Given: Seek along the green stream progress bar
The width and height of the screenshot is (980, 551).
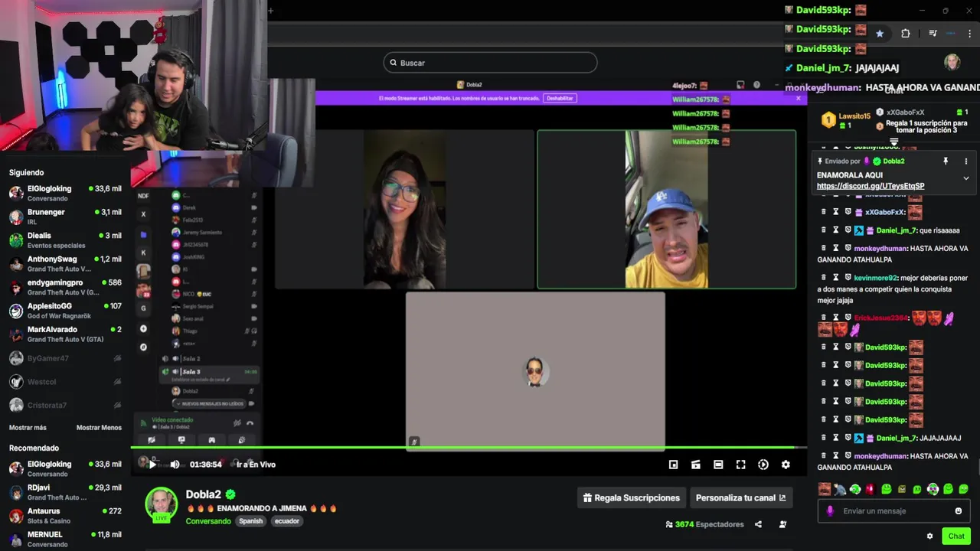Looking at the screenshot, I should pyautogui.click(x=469, y=448).
